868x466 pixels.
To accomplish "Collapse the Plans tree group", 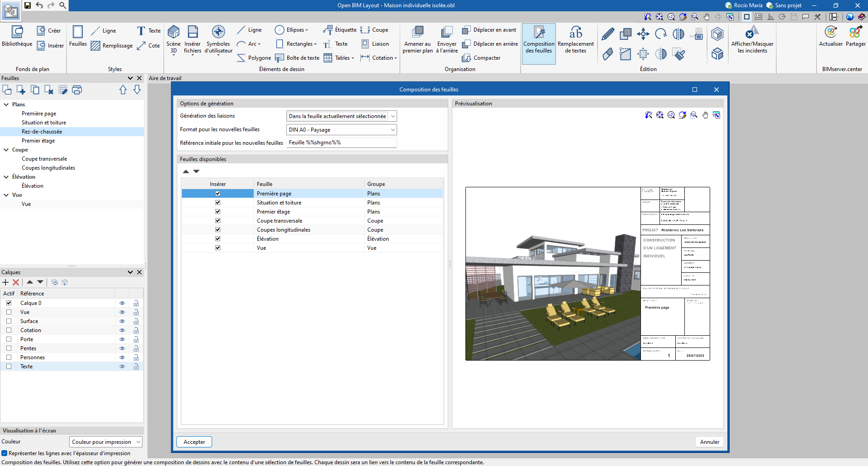I will pos(6,105).
